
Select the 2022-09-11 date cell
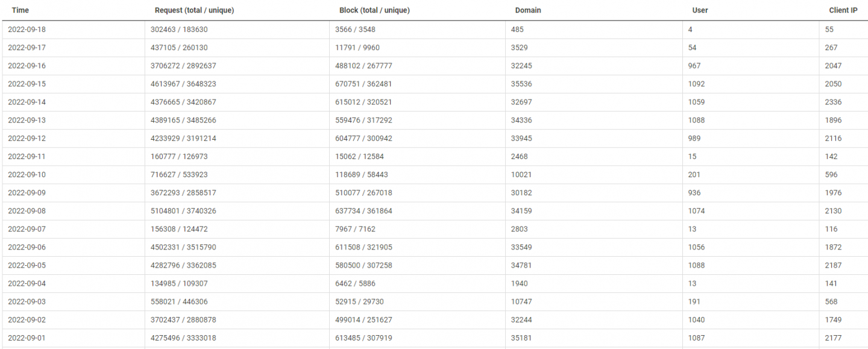click(27, 157)
